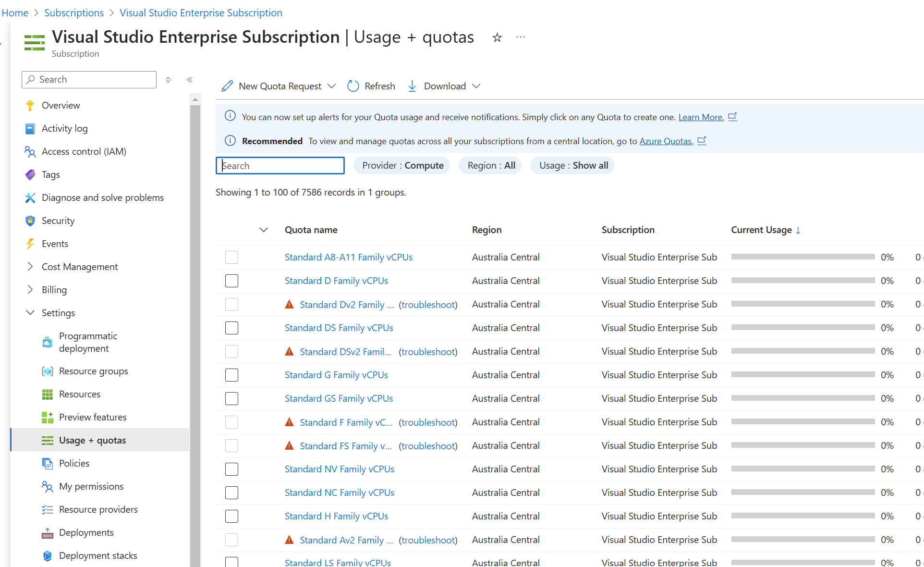Click troubleshoot link for Standard DSv2 Family
The width and height of the screenshot is (924, 567).
tap(428, 352)
